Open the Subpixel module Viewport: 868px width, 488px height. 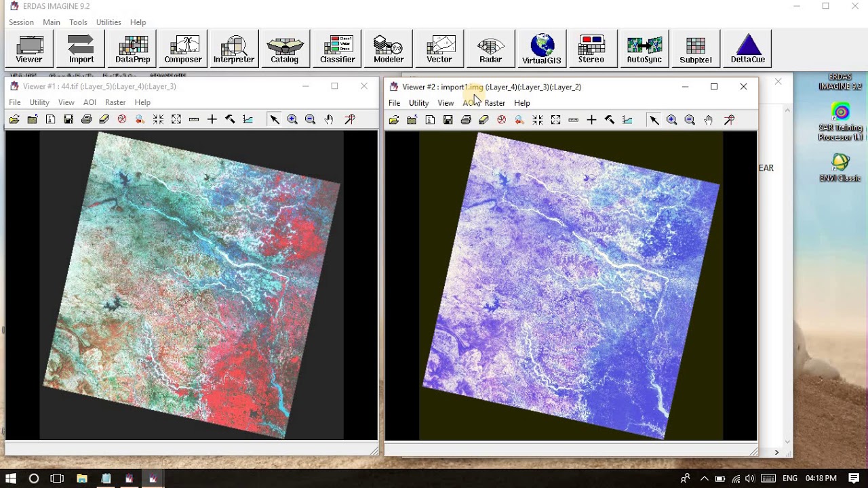696,49
